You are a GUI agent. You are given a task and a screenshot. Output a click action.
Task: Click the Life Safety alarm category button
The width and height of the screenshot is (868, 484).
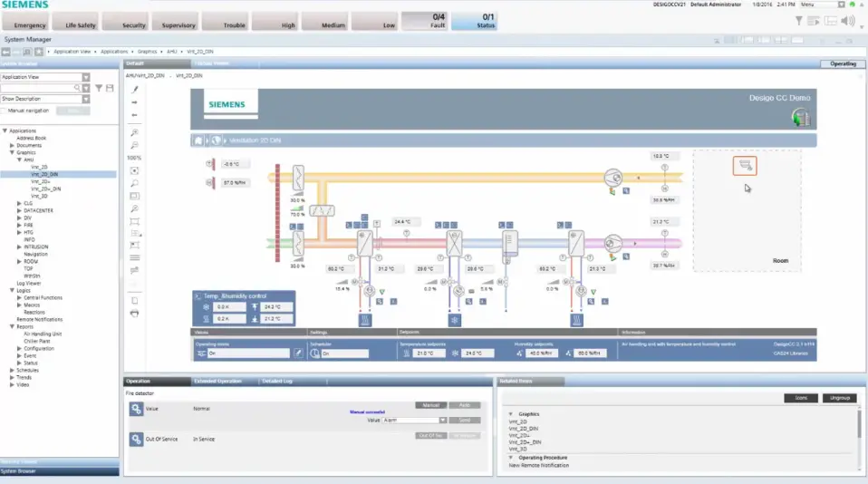tap(76, 22)
